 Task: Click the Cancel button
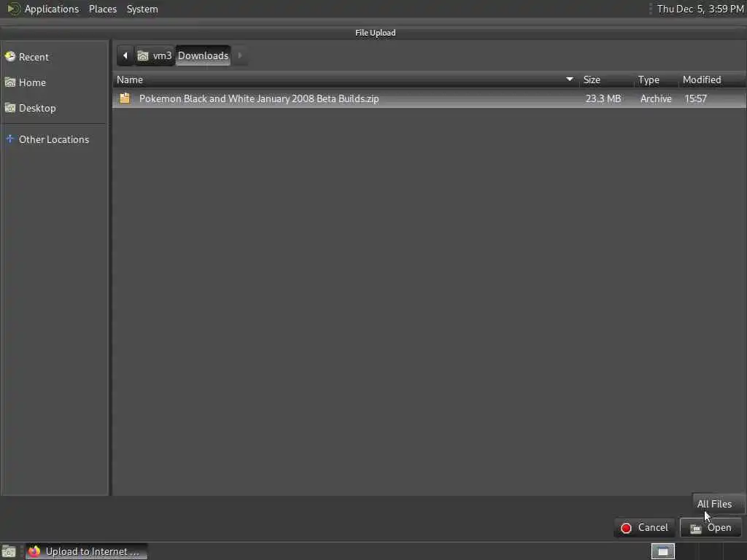coord(645,528)
